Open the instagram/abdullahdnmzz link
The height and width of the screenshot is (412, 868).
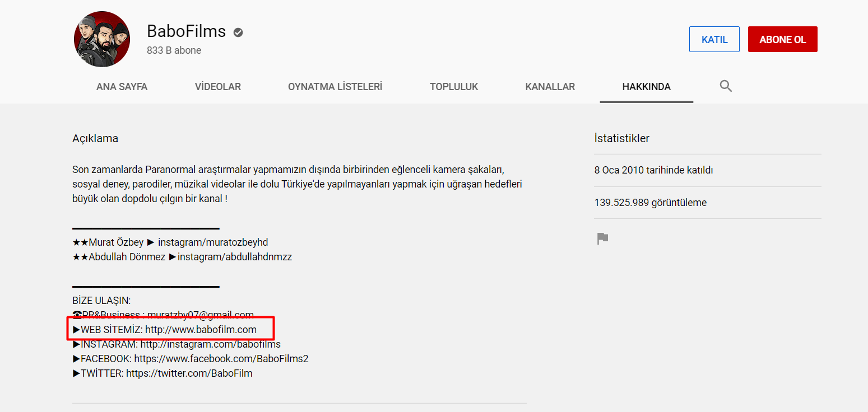tap(235, 257)
